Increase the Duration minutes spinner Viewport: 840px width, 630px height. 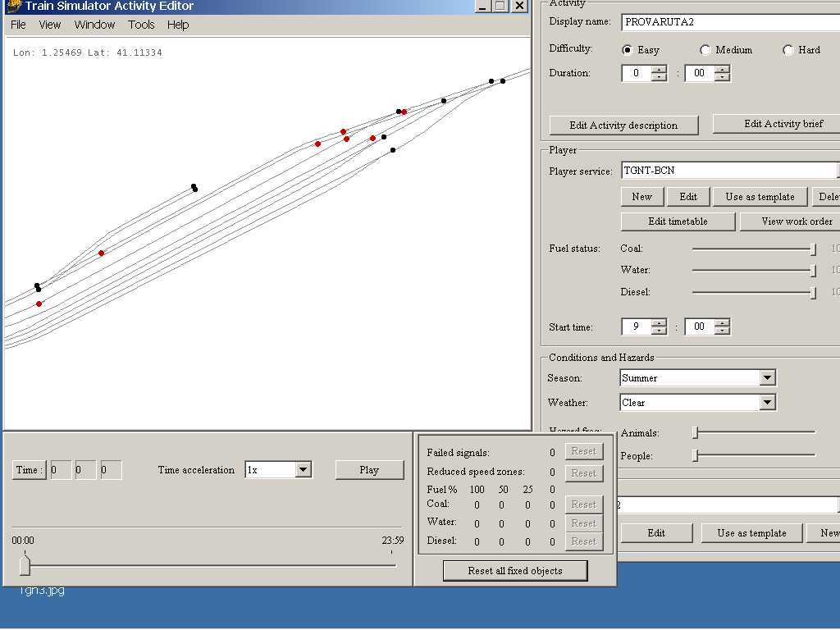pyautogui.click(x=722, y=69)
